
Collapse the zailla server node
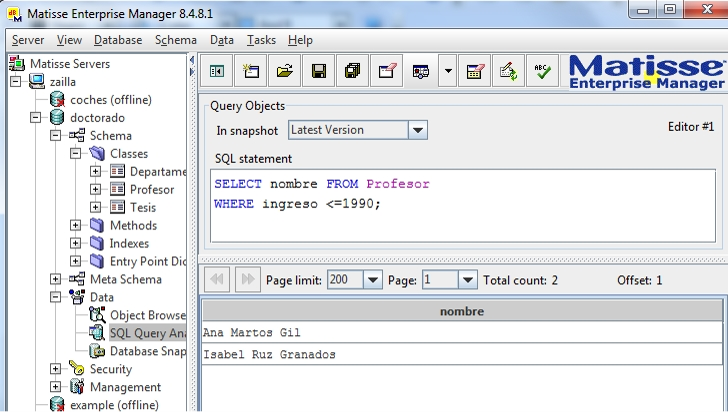tap(15, 81)
